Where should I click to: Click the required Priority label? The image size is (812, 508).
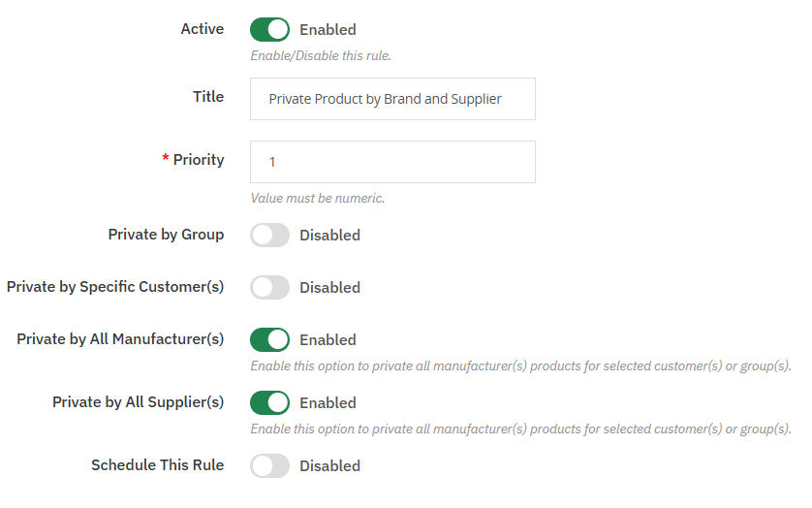coord(198,160)
